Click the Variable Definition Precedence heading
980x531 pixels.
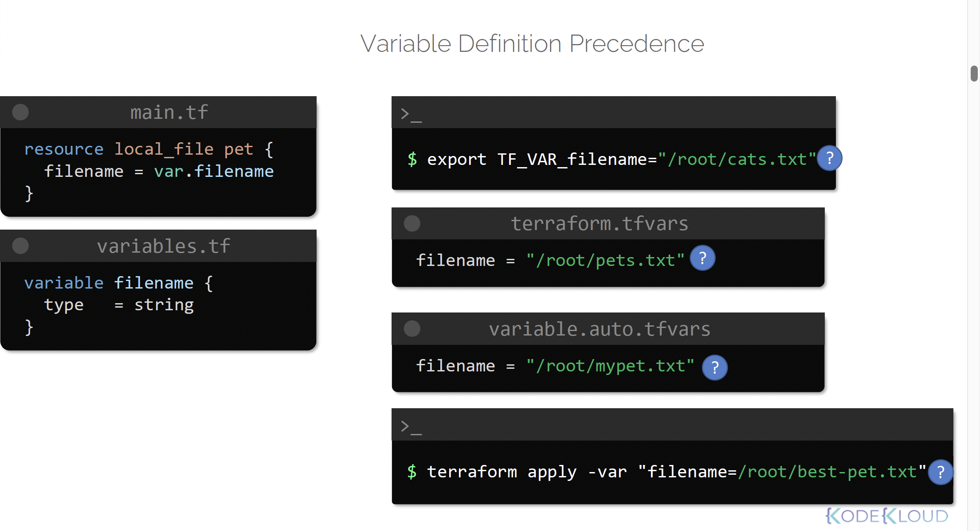(532, 43)
